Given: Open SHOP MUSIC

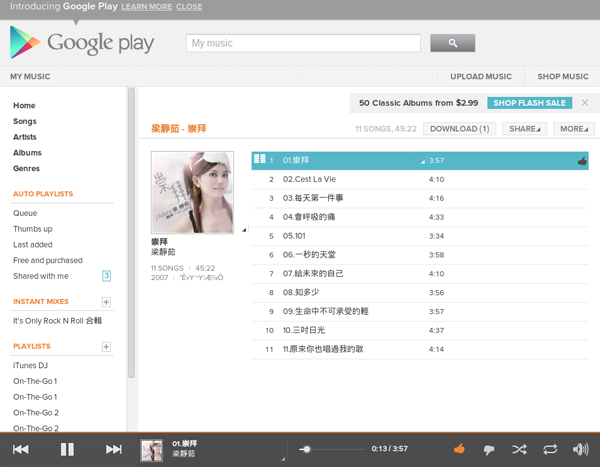Looking at the screenshot, I should (562, 77).
